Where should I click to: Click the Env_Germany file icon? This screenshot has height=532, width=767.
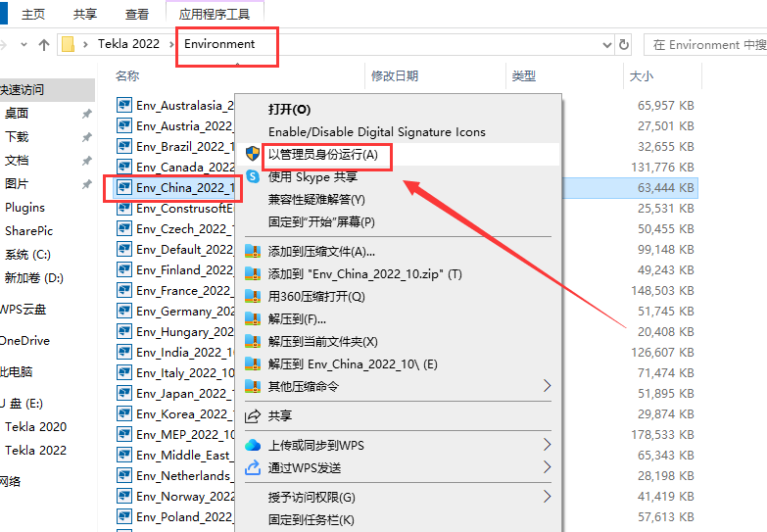pyautogui.click(x=124, y=311)
